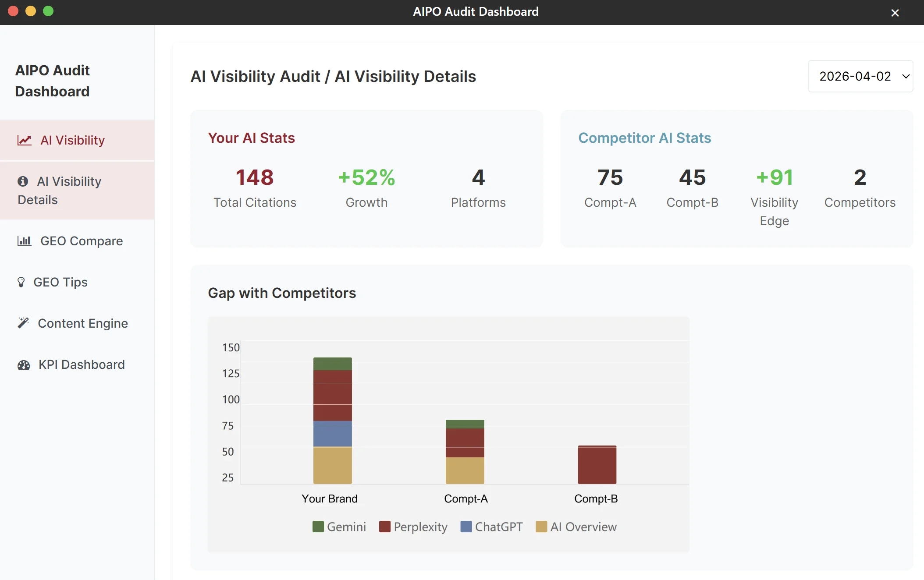Click the AI Overview legend color swatch

pos(541,527)
